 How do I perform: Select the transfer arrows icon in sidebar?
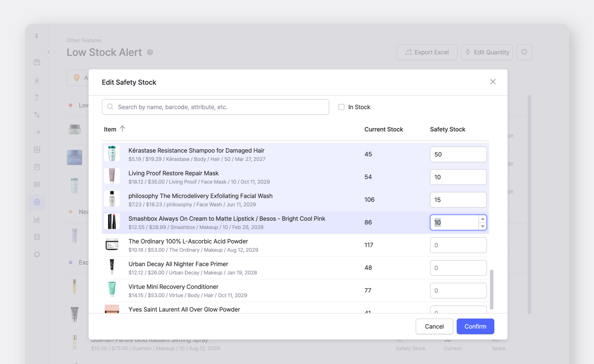point(37,115)
